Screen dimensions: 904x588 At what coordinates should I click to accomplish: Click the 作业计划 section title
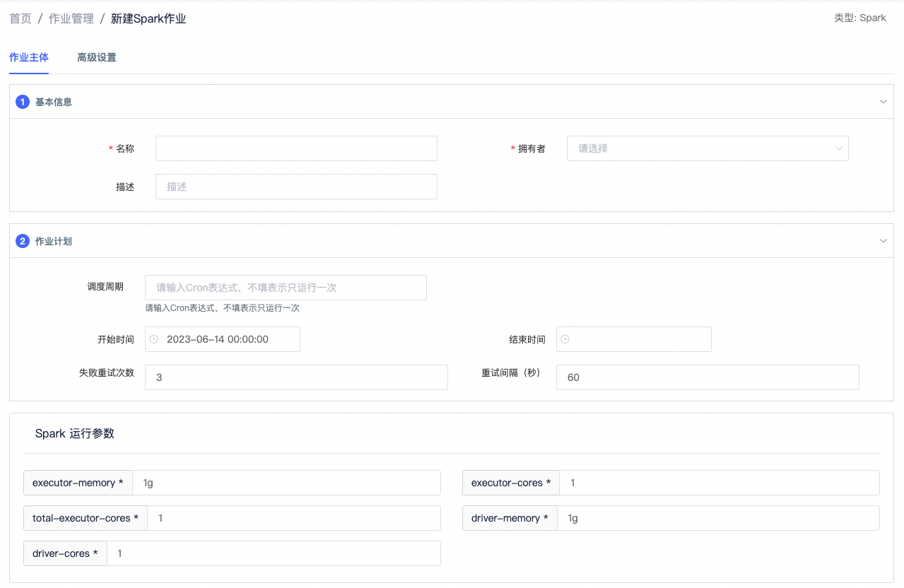tap(54, 241)
